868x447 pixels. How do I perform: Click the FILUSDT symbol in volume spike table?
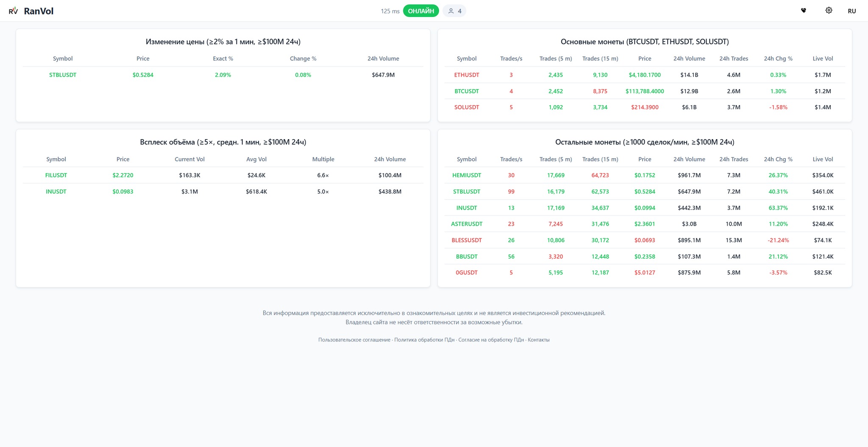(56, 175)
